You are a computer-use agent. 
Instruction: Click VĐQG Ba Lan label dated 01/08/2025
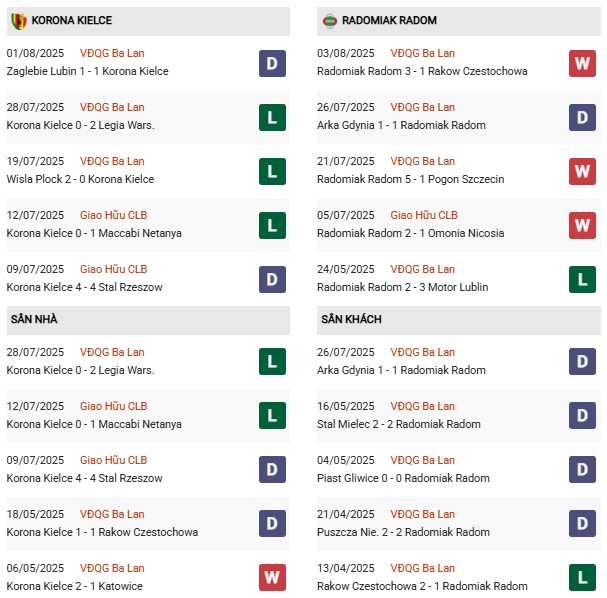(x=111, y=53)
